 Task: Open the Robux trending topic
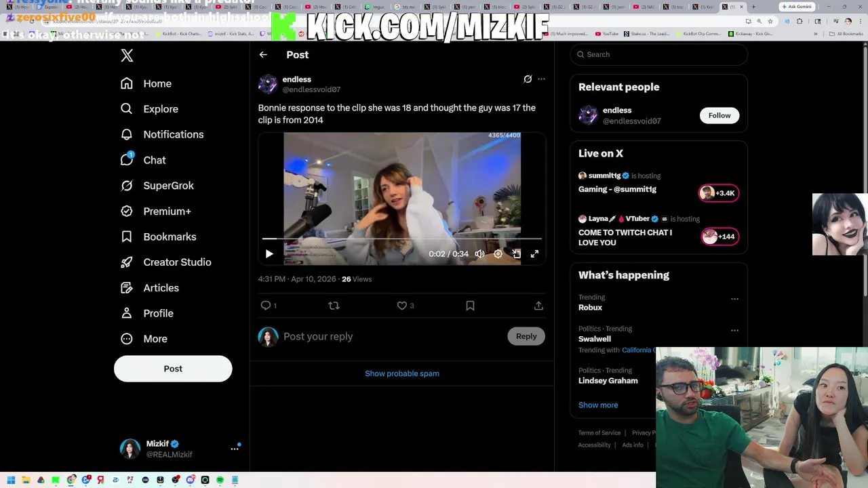coord(590,307)
